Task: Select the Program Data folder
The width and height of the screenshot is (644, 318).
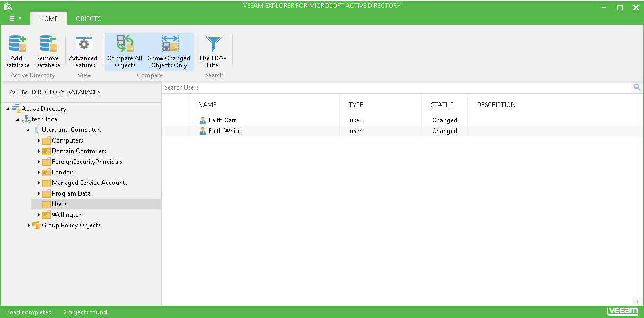Action: coord(71,193)
